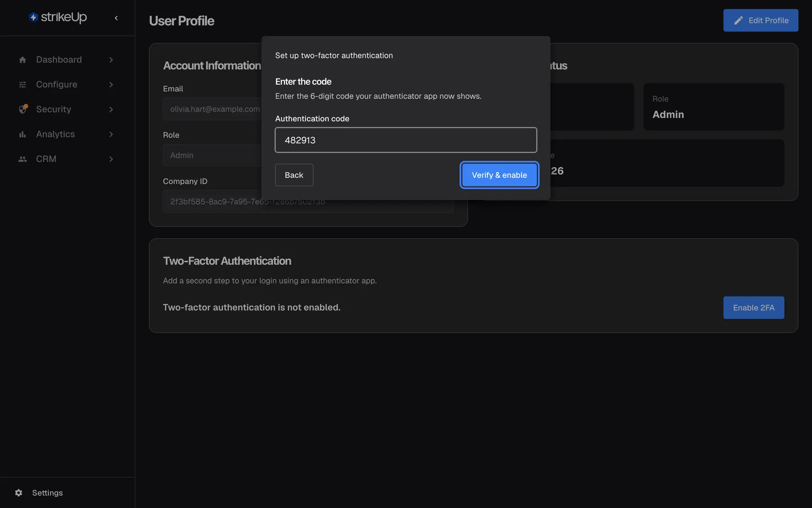This screenshot has height=508, width=812.
Task: Click the Enable 2FA button
Action: [x=753, y=308]
